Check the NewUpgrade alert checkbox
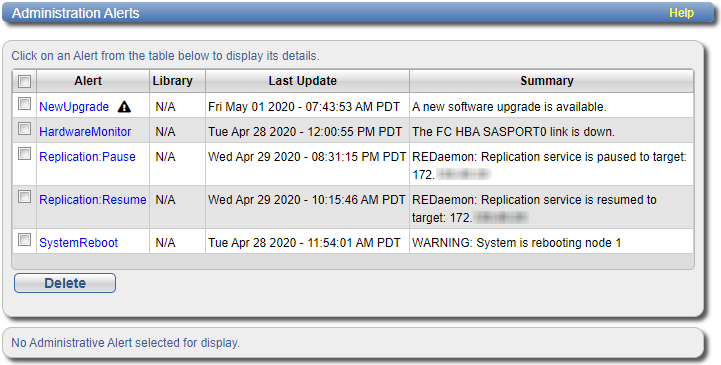The width and height of the screenshot is (721, 365). (x=24, y=104)
